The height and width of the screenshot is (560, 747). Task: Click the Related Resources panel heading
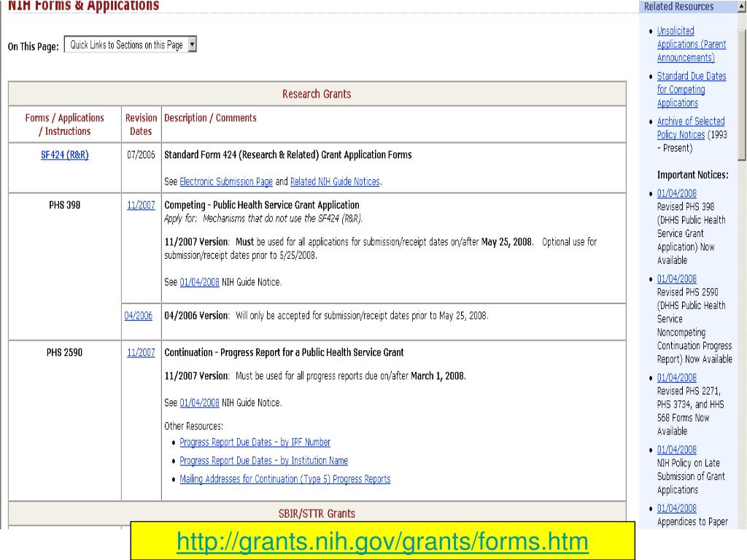679,7
